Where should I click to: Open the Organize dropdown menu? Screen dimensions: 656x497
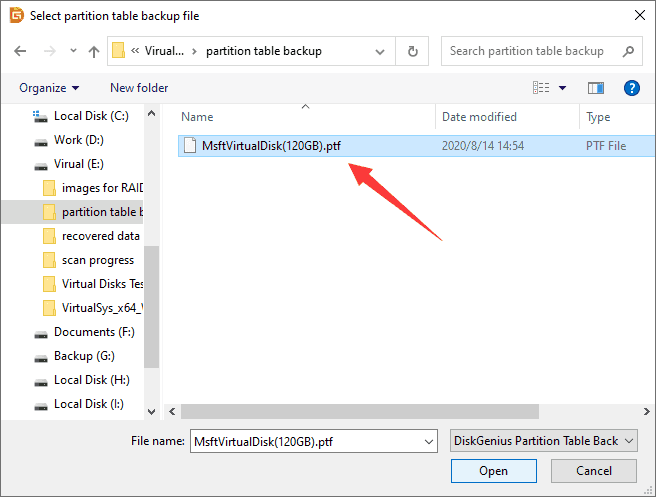click(49, 88)
